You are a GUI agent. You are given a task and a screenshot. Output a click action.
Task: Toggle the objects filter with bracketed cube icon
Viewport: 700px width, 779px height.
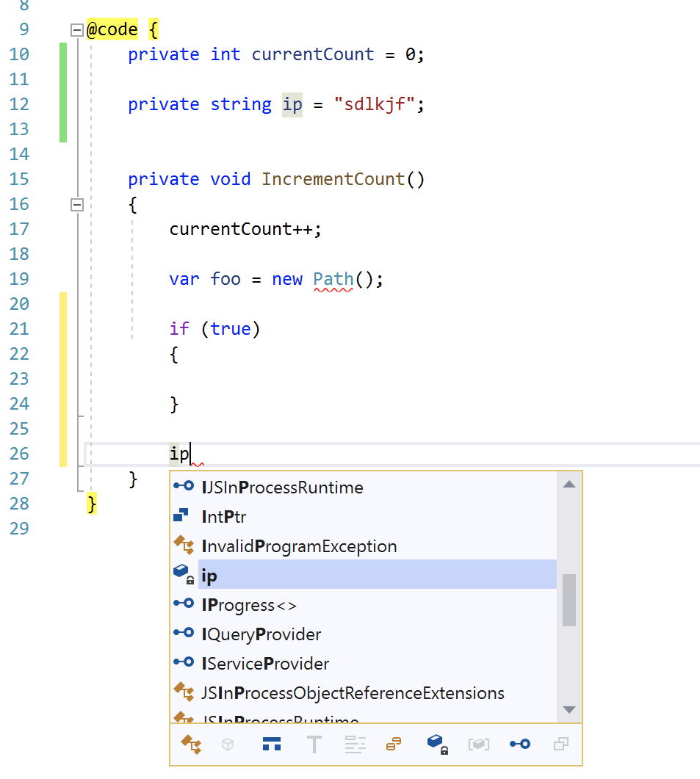tap(479, 744)
